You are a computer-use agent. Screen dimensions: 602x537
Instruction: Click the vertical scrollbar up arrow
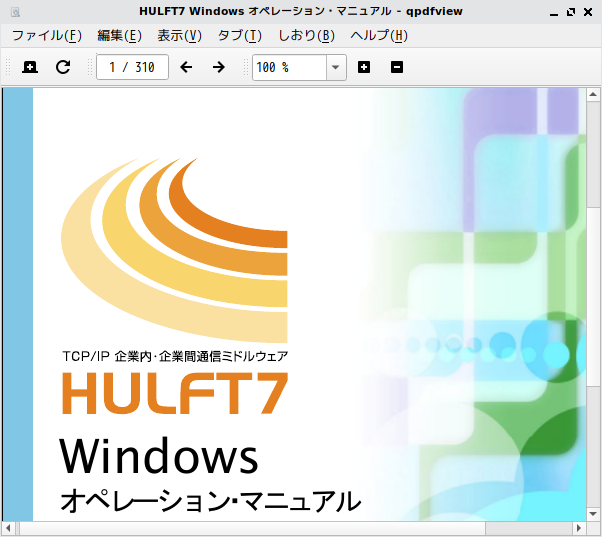tap(593, 94)
